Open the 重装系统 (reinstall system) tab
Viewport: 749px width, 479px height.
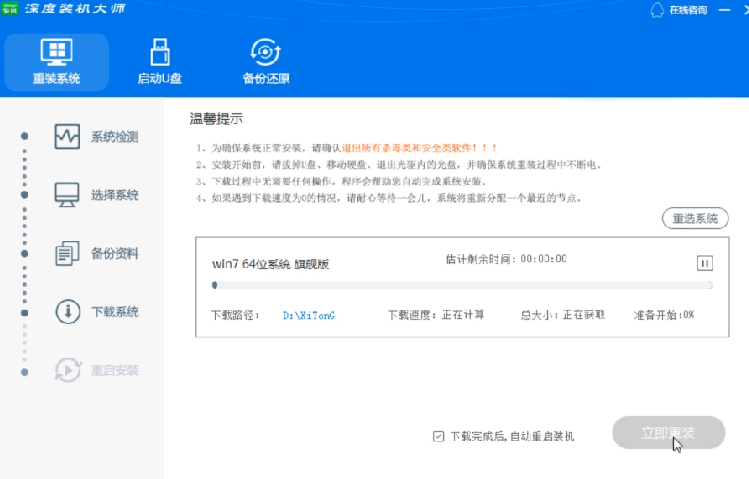(x=56, y=61)
